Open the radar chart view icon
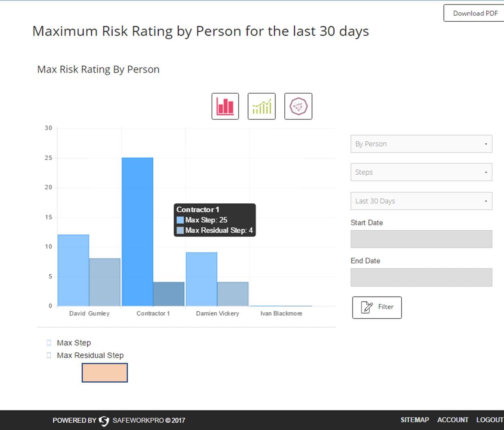 click(298, 106)
